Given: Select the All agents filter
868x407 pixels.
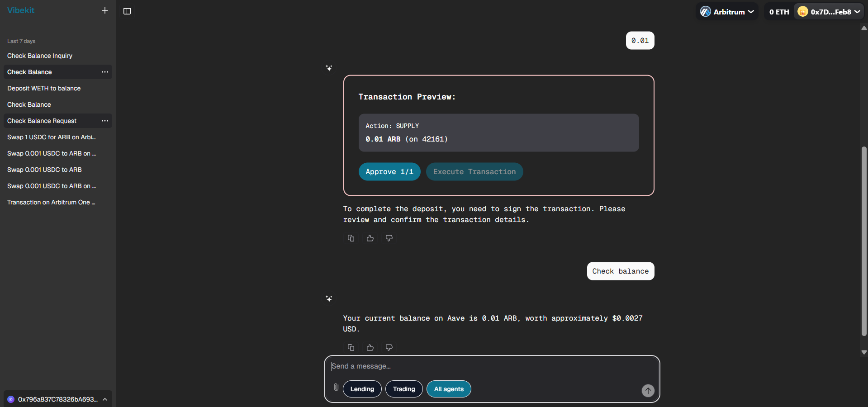Looking at the screenshot, I should 449,389.
